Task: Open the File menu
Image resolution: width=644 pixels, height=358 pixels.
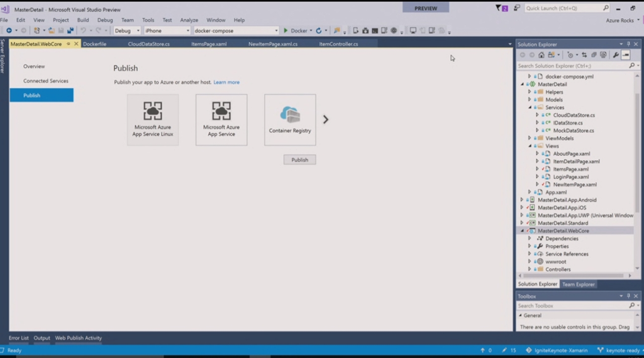Action: click(4, 20)
